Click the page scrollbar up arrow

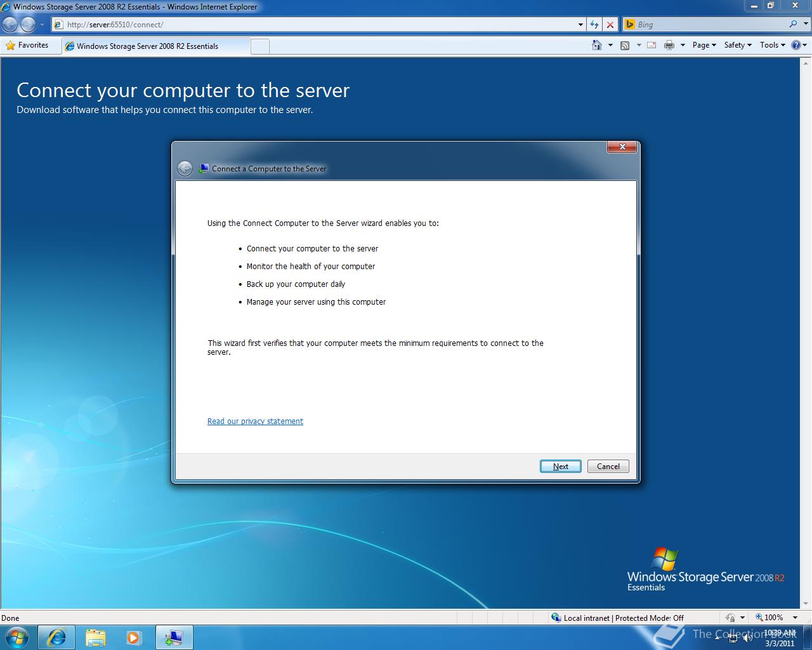tap(806, 62)
